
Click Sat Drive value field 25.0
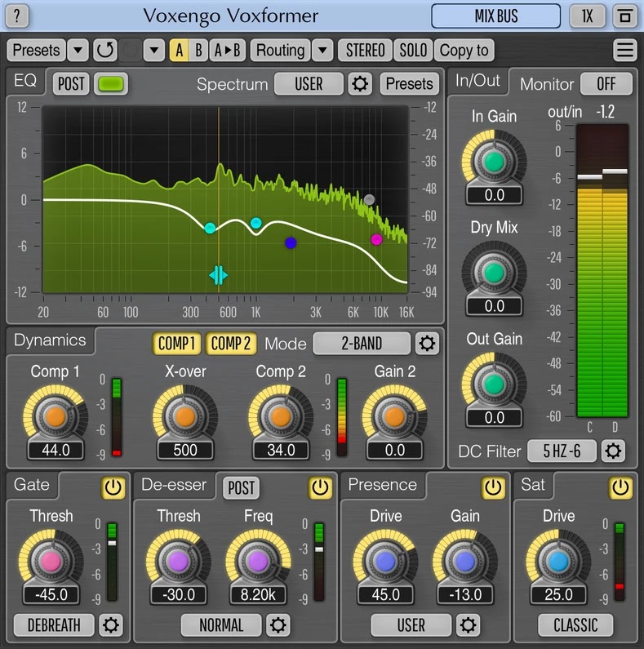(x=558, y=595)
